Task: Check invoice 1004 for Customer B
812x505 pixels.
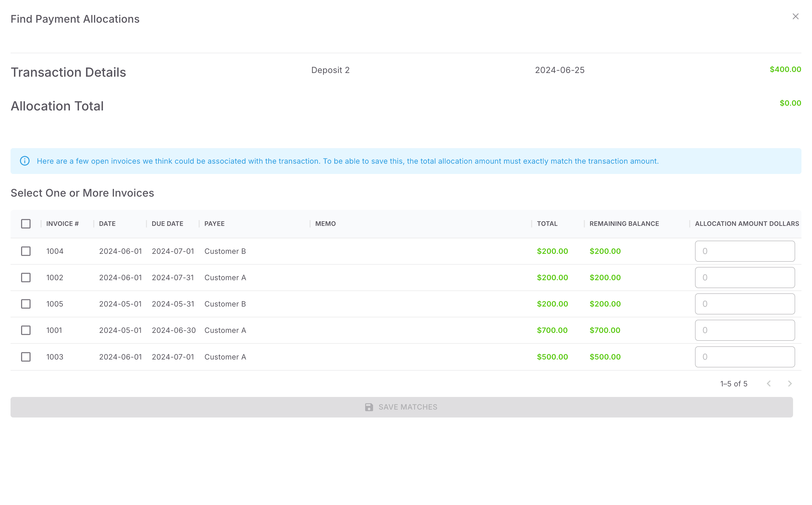Action: 26,251
